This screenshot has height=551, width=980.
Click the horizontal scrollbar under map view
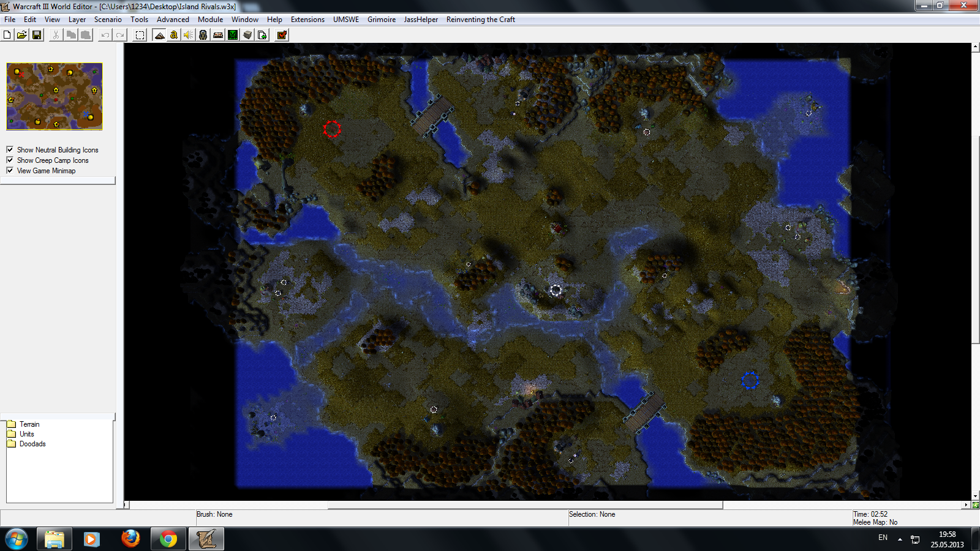tap(526, 505)
